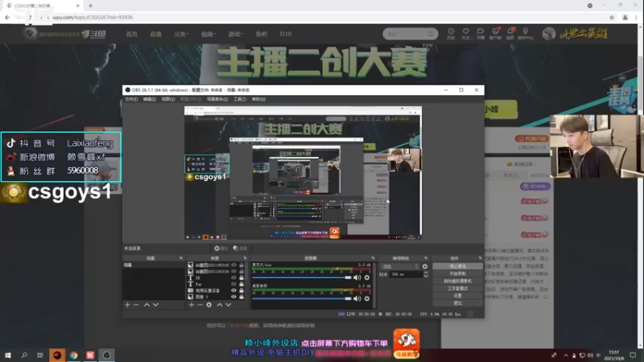This screenshot has height=362, width=644.
Task: Toggle visibility of 视频采集设备 source
Action: tap(233, 290)
